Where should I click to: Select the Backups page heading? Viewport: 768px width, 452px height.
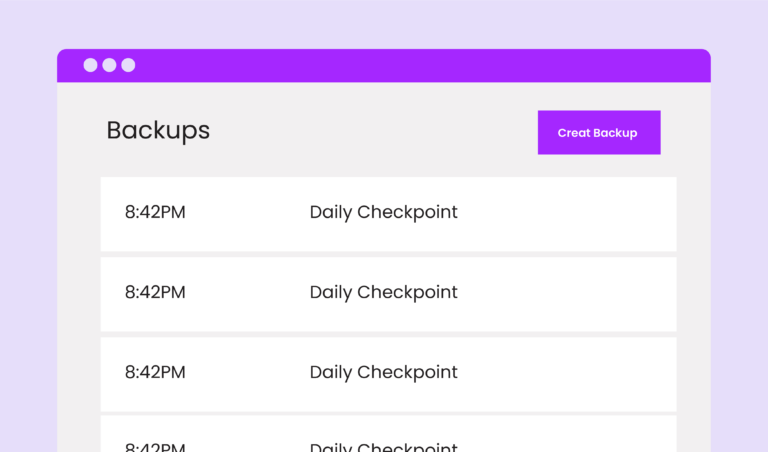(158, 131)
